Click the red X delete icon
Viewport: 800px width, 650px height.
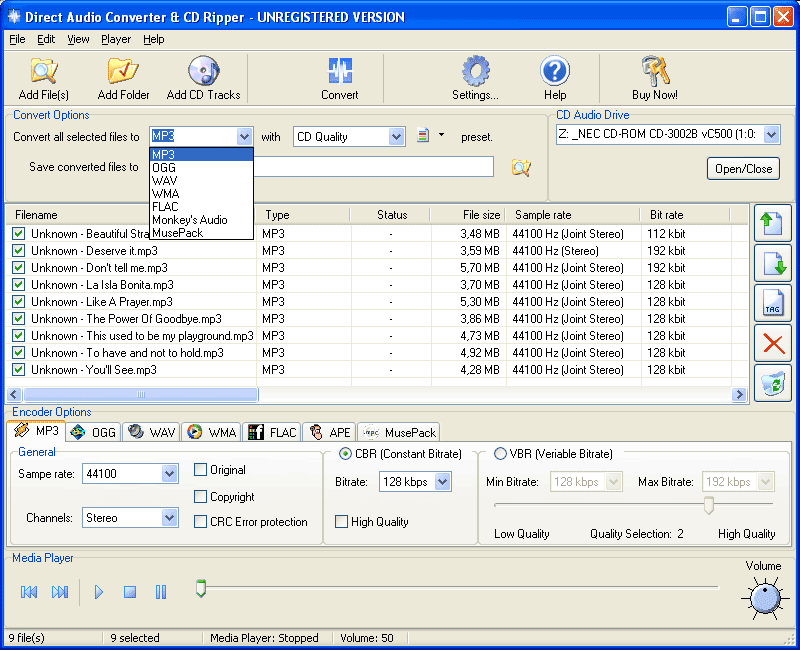(x=772, y=344)
